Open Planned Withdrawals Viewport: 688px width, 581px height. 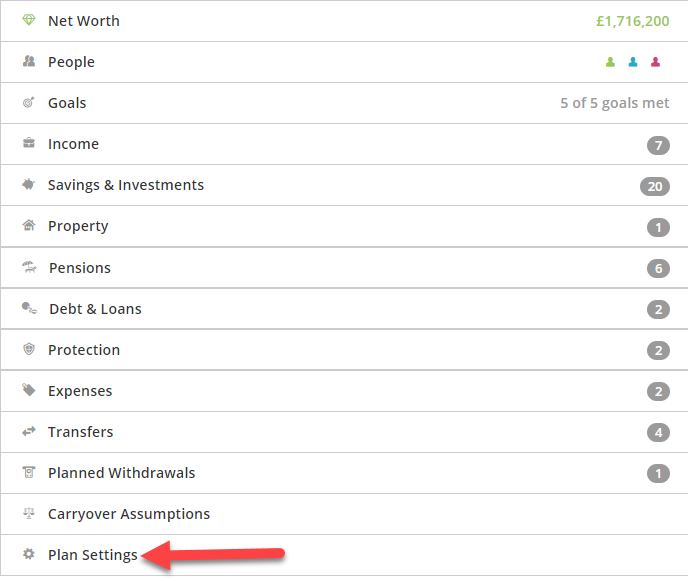click(344, 473)
